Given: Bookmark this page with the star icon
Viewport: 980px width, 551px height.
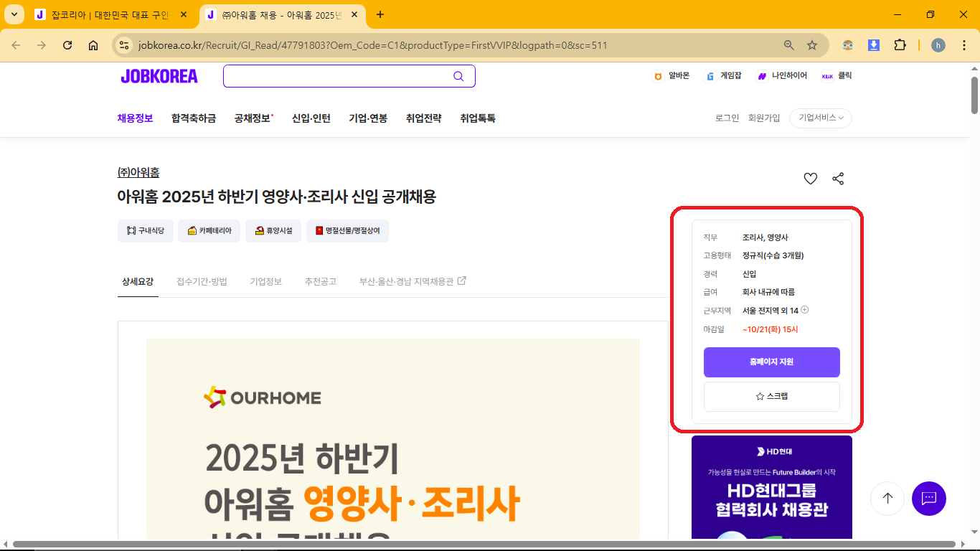Looking at the screenshot, I should 812,45.
